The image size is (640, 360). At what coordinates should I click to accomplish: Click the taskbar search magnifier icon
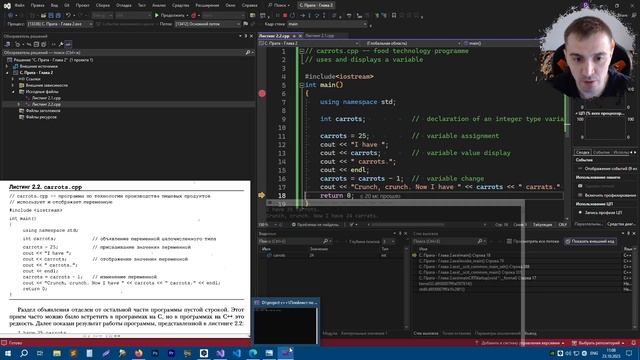click(24, 353)
